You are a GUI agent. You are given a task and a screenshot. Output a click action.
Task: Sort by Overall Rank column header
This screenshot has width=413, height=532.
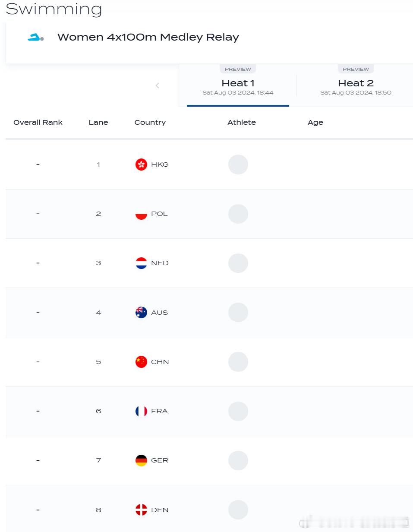(x=38, y=122)
